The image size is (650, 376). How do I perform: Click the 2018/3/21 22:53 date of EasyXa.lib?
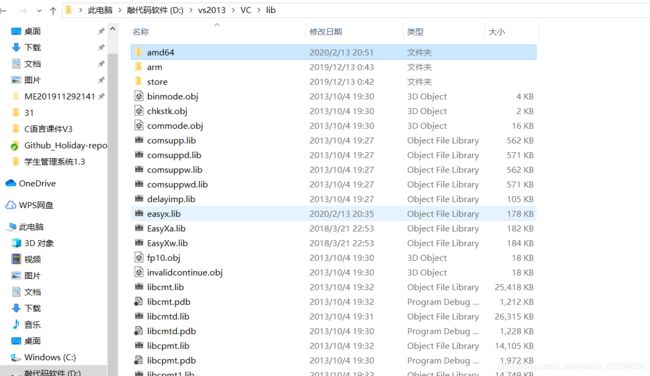point(342,228)
